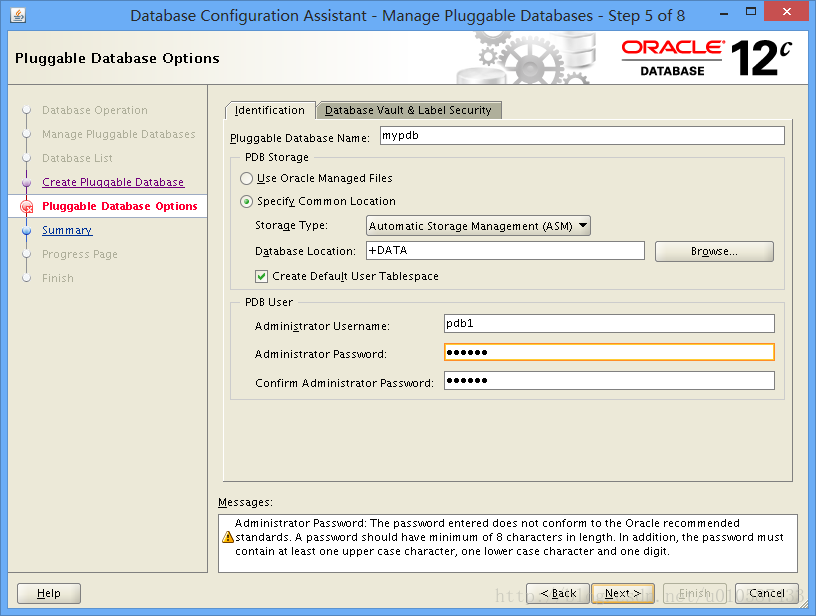Click the Manage Pluggable Databases step label
Screen dimensions: 816x616
(x=119, y=134)
